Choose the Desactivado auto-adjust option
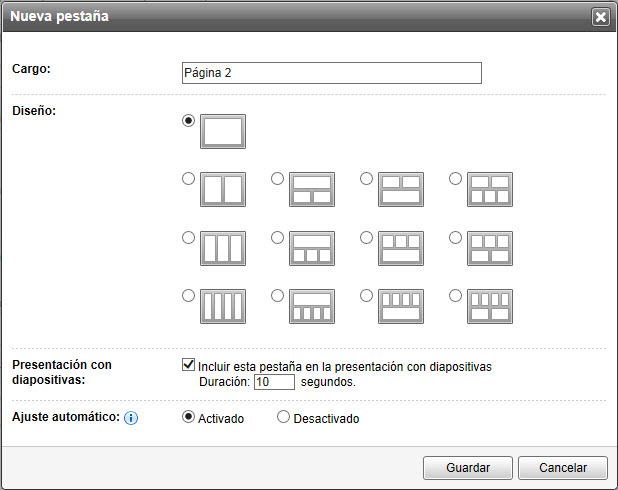This screenshot has width=618, height=490. [283, 417]
